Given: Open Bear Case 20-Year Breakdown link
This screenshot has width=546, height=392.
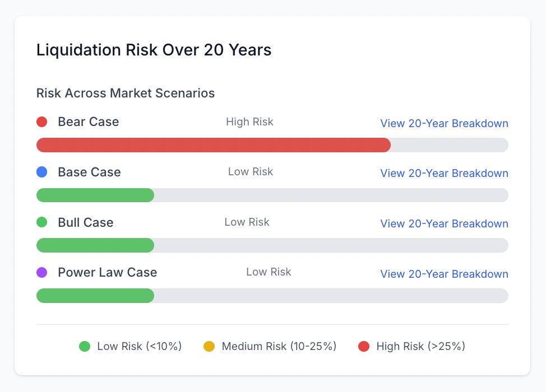Looking at the screenshot, I should 444,123.
